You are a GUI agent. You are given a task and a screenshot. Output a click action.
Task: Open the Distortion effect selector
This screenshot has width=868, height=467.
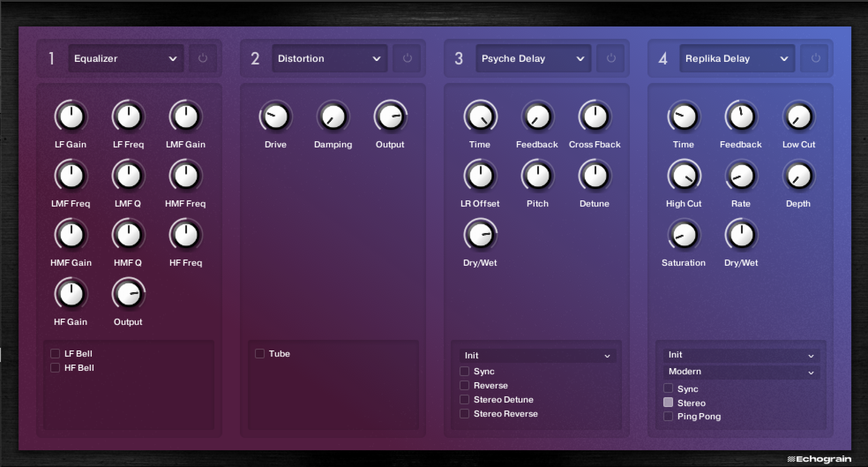330,58
